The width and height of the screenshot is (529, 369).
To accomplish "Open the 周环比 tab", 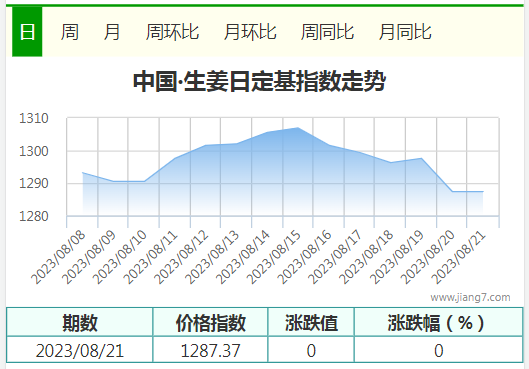I will point(172,32).
